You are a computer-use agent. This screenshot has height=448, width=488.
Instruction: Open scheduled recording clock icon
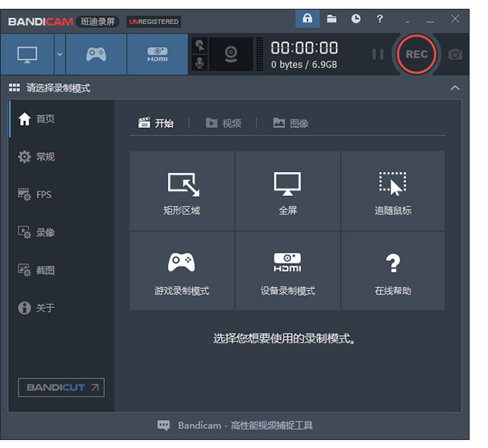coord(356,18)
